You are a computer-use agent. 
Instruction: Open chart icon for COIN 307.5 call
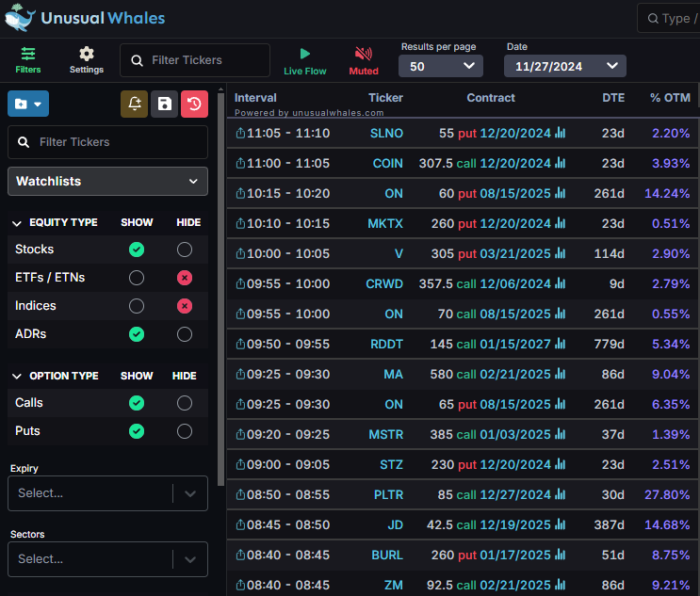561,163
